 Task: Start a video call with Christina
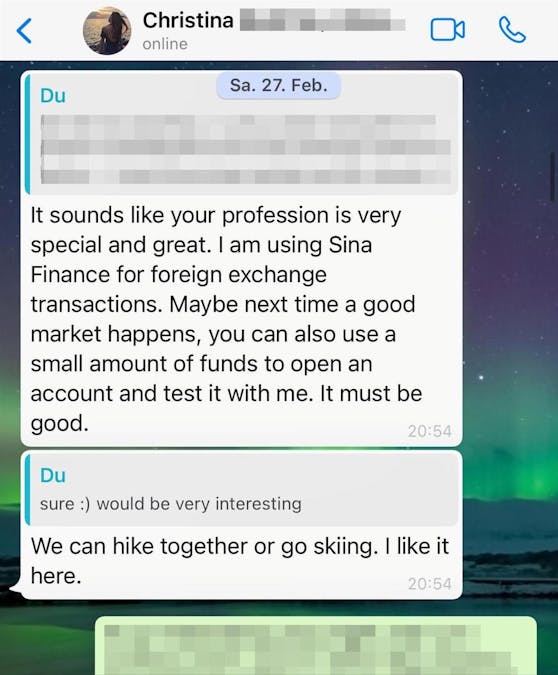point(447,30)
